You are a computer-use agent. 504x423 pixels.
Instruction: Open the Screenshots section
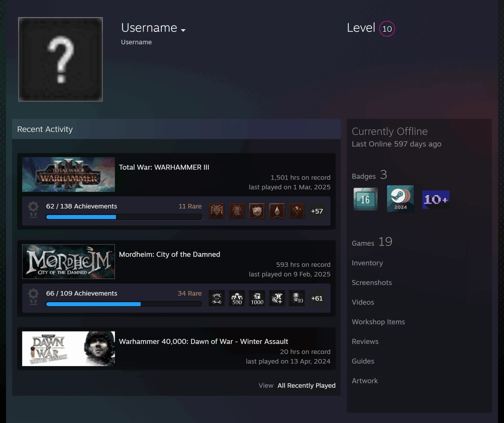click(372, 283)
